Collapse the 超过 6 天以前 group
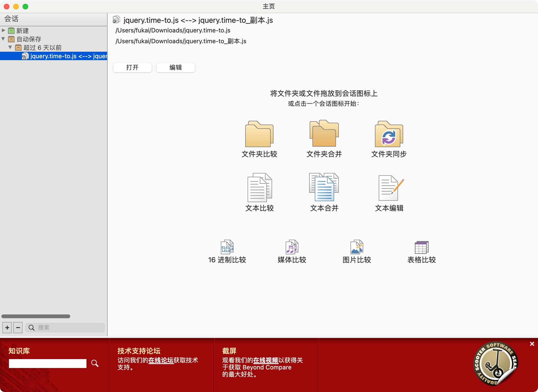Screen dimensions: 538x392 pos(10,47)
